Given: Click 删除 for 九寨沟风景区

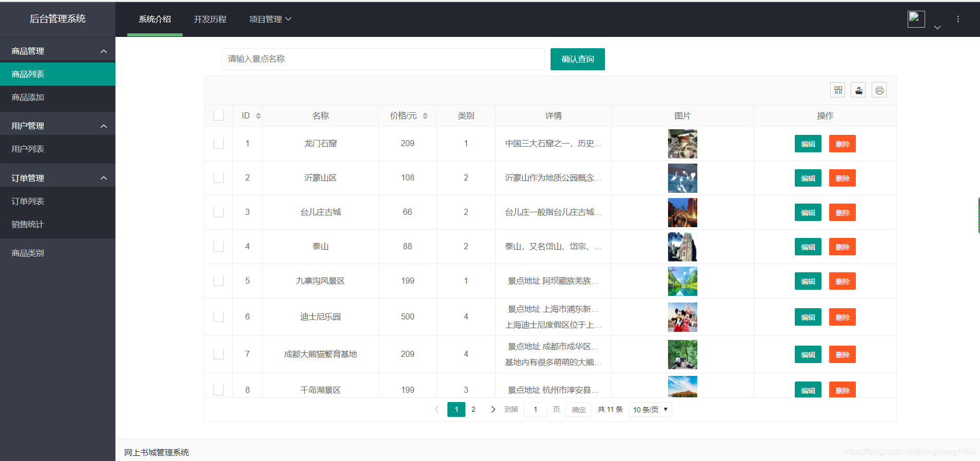Looking at the screenshot, I should (x=842, y=282).
